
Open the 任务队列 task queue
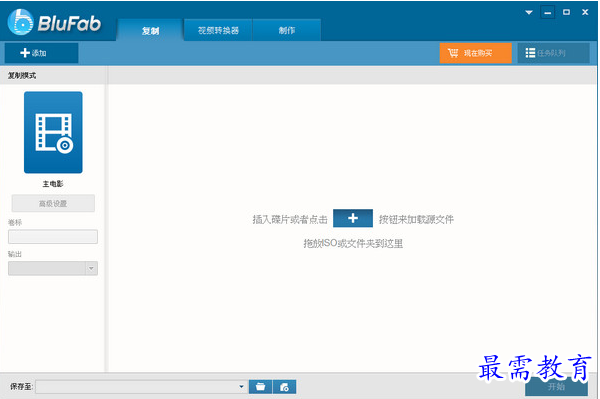(553, 53)
